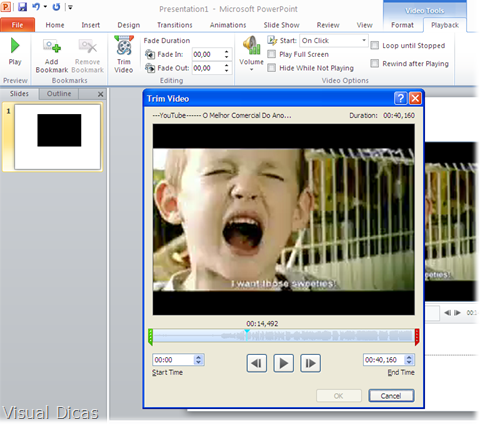Viewport: 480px width, 424px height.
Task: Click the green start trim marker
Action: [x=150, y=337]
